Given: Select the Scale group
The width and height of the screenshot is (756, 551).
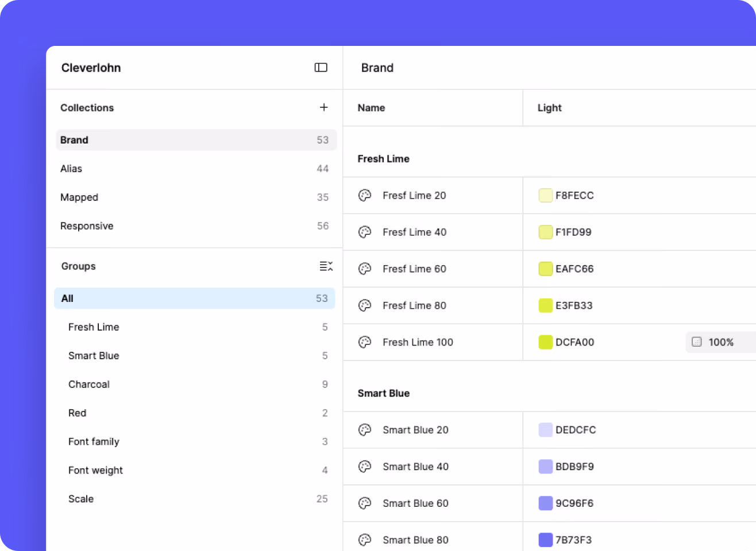Looking at the screenshot, I should tap(195, 499).
